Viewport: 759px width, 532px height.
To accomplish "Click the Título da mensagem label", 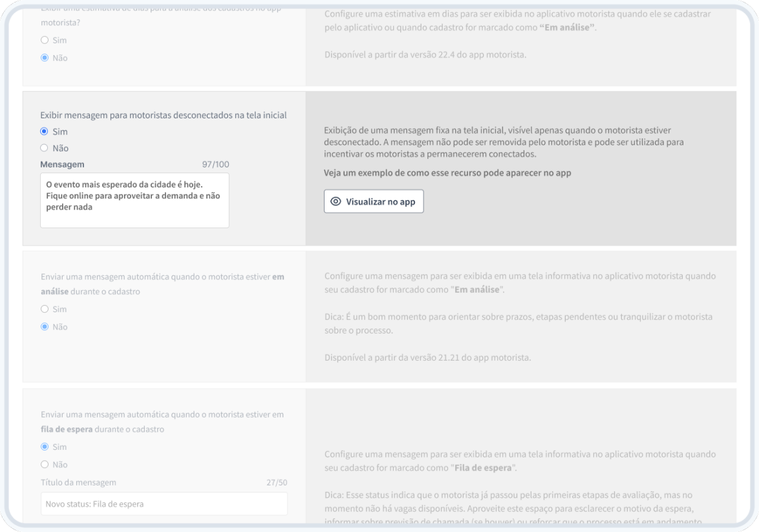I will coord(78,482).
